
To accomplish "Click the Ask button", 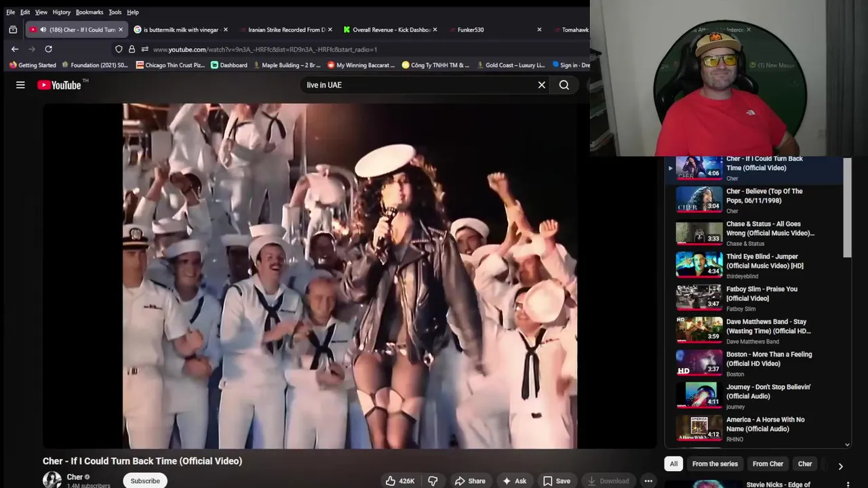I will click(514, 481).
